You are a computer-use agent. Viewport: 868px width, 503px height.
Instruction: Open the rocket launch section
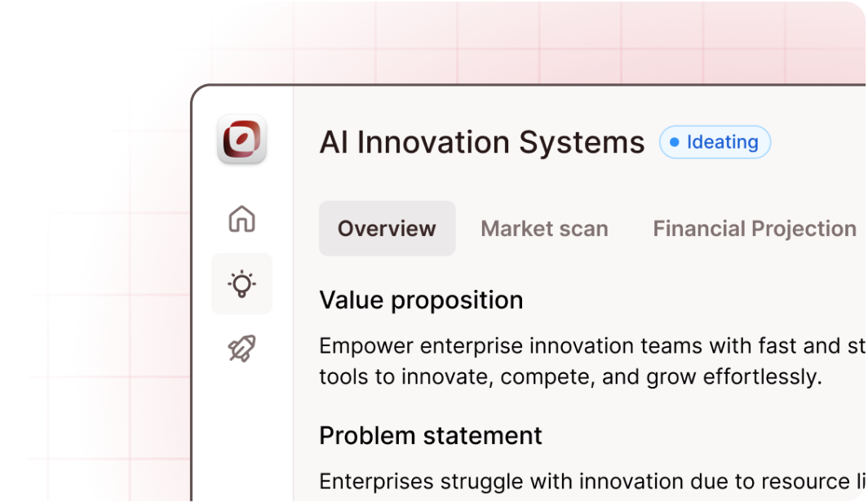[x=241, y=349]
